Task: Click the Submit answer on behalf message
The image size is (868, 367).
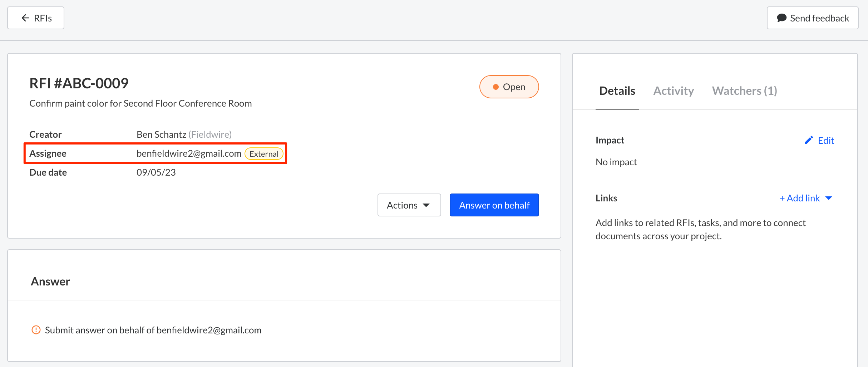Action: (x=153, y=330)
